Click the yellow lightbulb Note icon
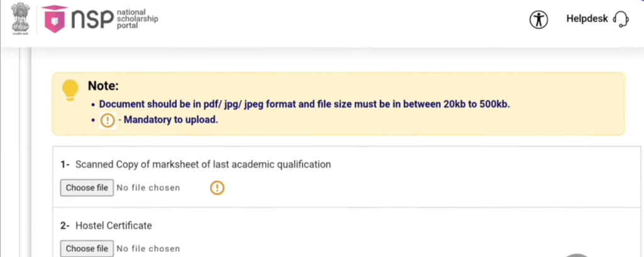 (70, 90)
